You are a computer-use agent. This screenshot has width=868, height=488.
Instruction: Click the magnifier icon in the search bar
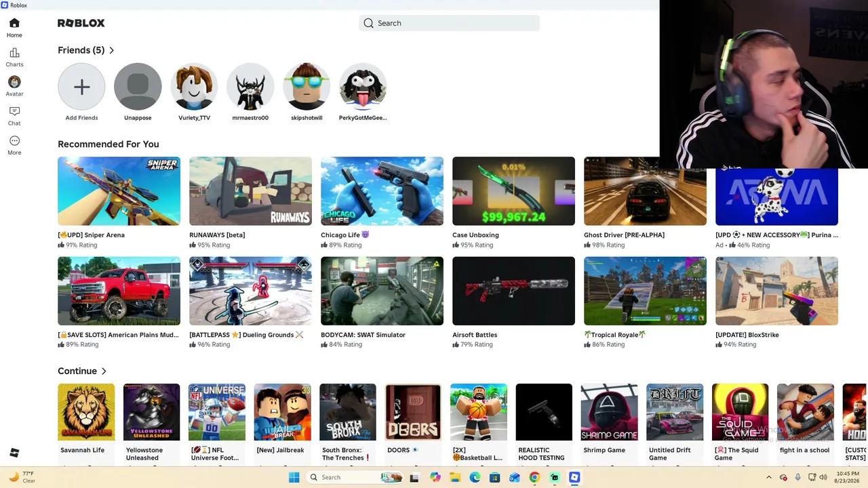368,23
